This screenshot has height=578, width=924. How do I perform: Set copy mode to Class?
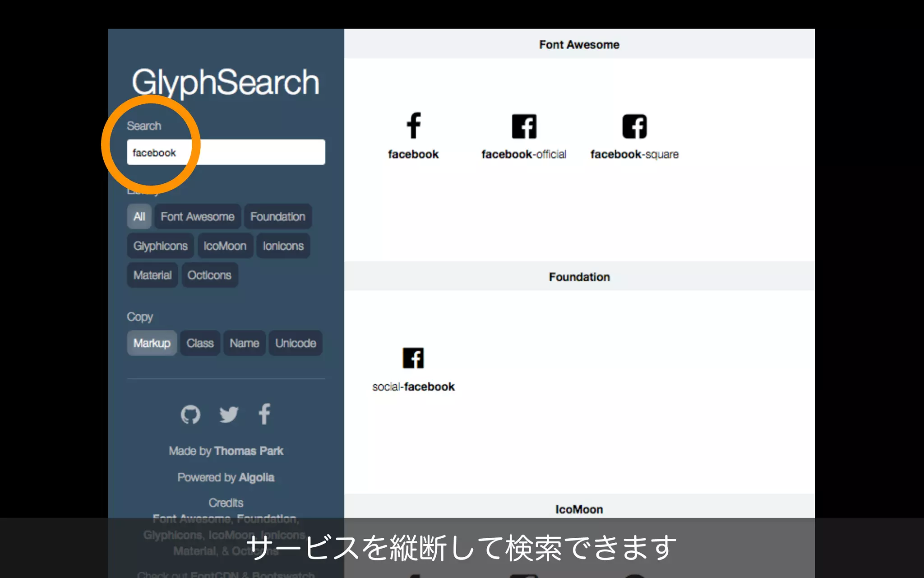200,343
